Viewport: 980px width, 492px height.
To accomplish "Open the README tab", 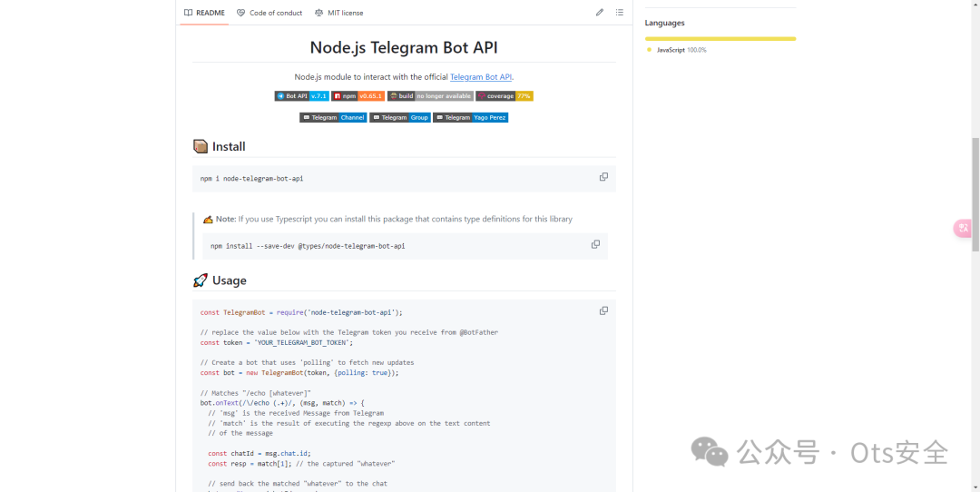I will 204,13.
